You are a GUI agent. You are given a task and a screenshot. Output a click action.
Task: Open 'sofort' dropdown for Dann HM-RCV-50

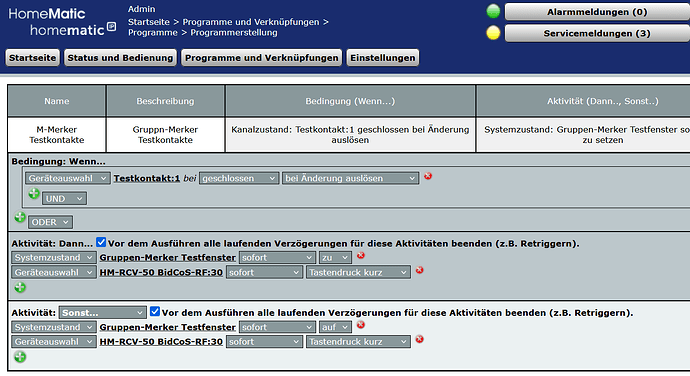(264, 272)
